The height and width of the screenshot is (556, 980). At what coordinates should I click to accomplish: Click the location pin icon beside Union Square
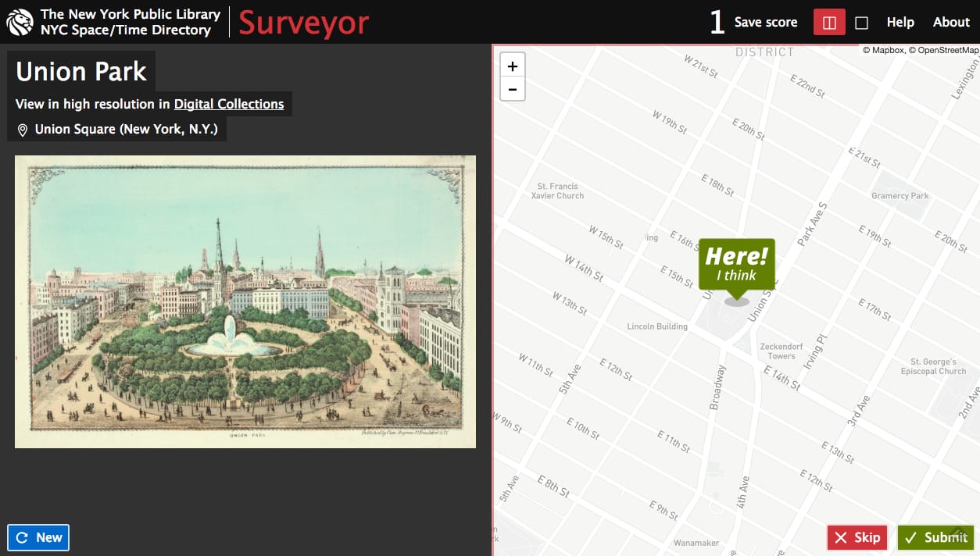coord(22,130)
